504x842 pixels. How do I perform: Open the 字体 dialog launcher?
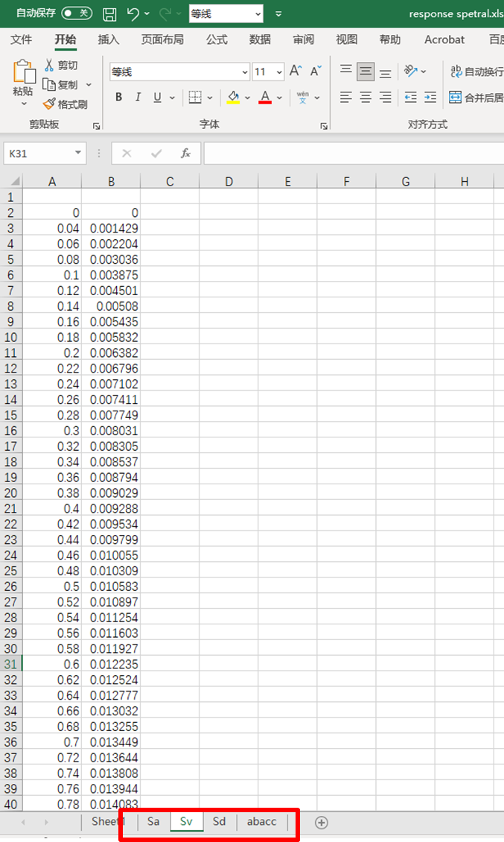coord(324,126)
